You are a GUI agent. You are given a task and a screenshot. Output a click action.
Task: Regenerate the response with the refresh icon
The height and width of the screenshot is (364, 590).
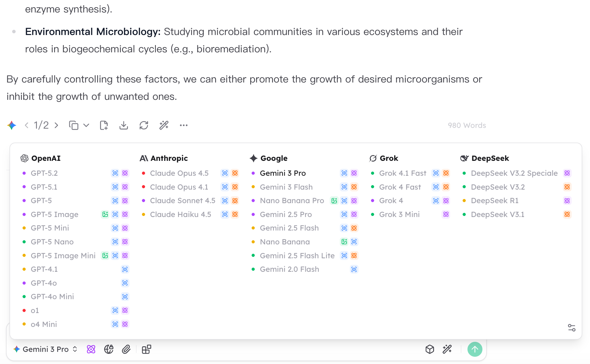(144, 125)
